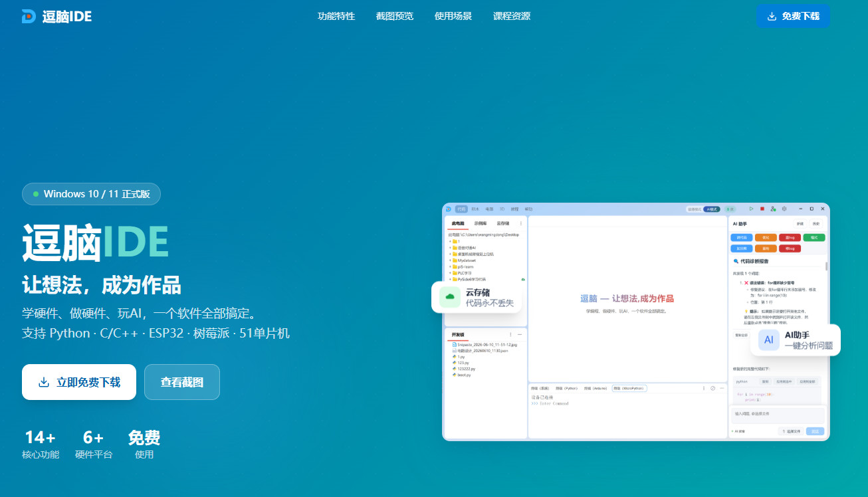This screenshot has width=868, height=497.
Task: Click the 6+ 硬件平台 statistic
Action: pyautogui.click(x=94, y=445)
